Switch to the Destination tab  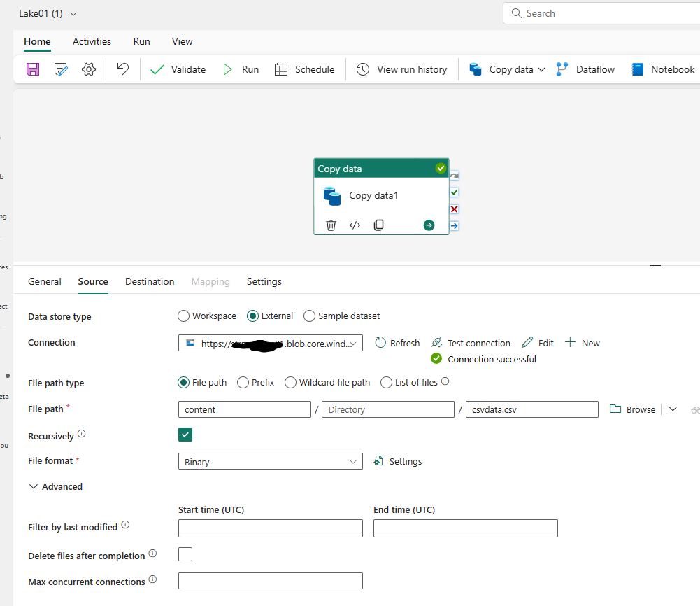point(150,281)
